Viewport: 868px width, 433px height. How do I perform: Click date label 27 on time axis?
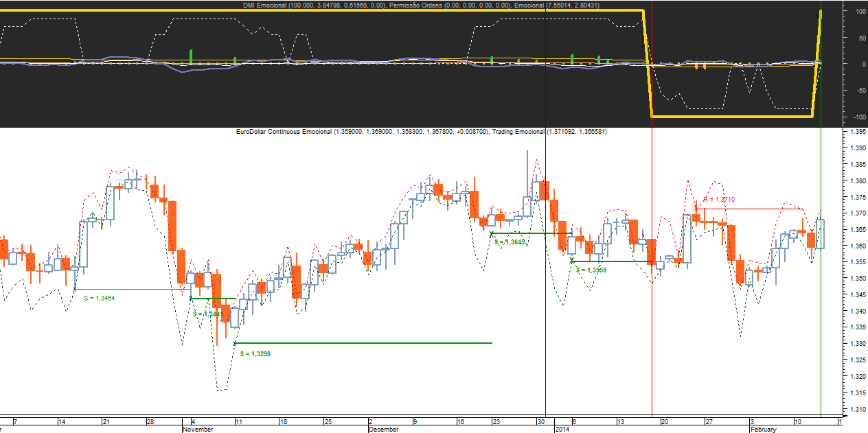pos(709,421)
